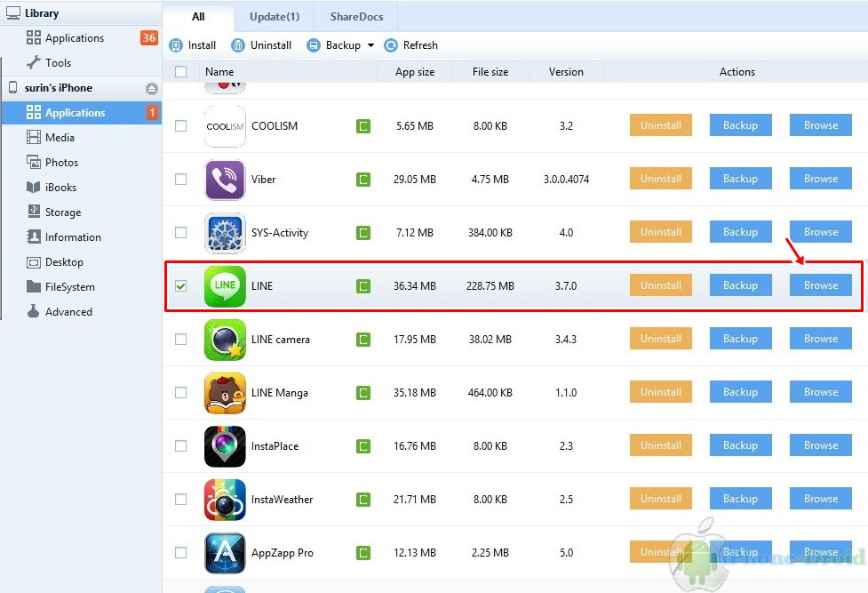Open Library Tools in sidebar

tap(81, 62)
